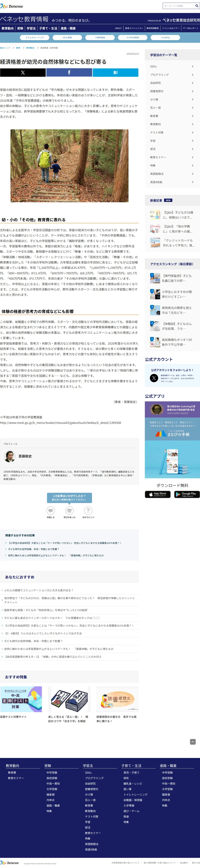Select 進路・職業 in main navigation
Image resolution: width=200 pixels, height=868 pixels.
coord(68,28)
